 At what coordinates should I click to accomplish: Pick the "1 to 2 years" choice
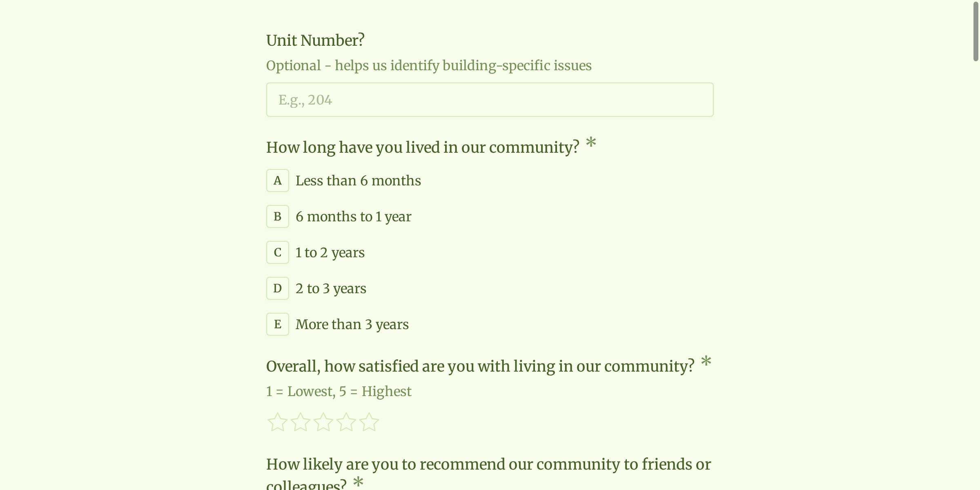tap(330, 252)
